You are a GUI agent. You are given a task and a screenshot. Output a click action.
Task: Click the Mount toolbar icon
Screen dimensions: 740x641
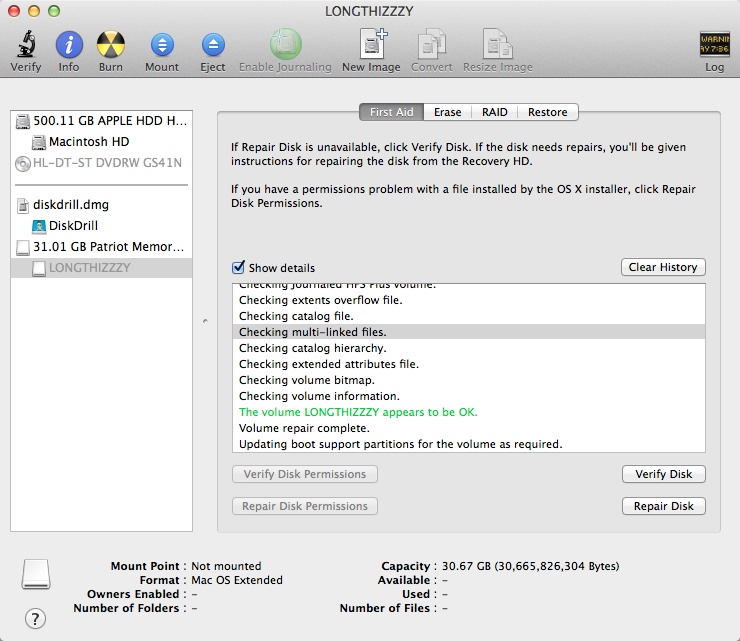[162, 45]
